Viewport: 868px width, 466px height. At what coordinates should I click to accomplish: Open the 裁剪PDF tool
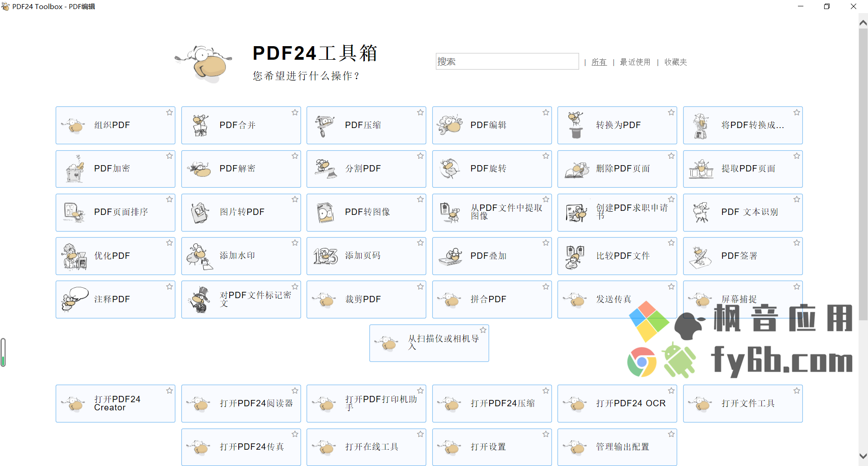[366, 300]
